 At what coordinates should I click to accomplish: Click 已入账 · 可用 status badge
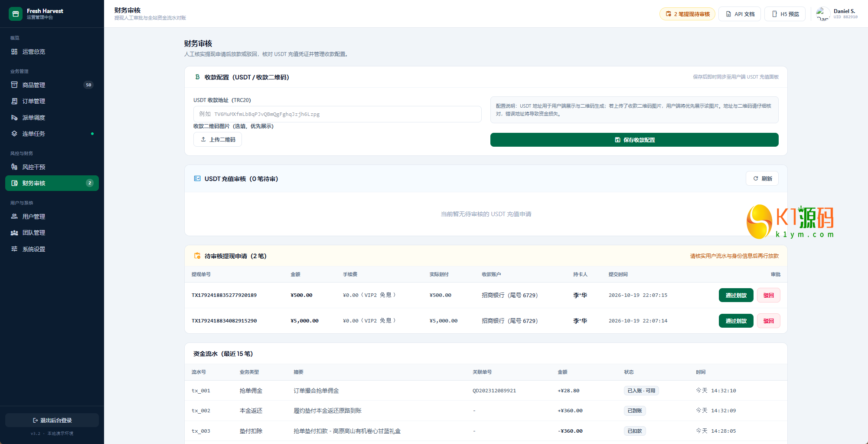(x=641, y=391)
